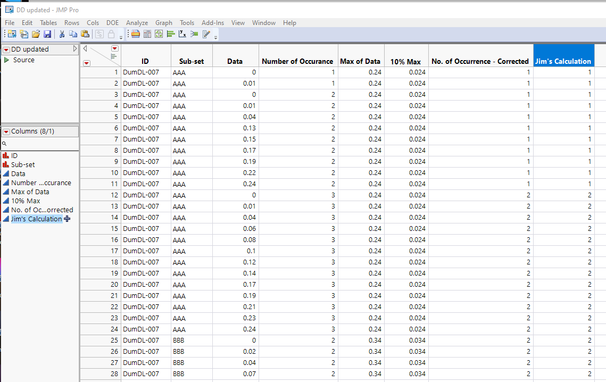Click the pencil edit icon in toolbar
The height and width of the screenshot is (382, 606).
point(206,34)
